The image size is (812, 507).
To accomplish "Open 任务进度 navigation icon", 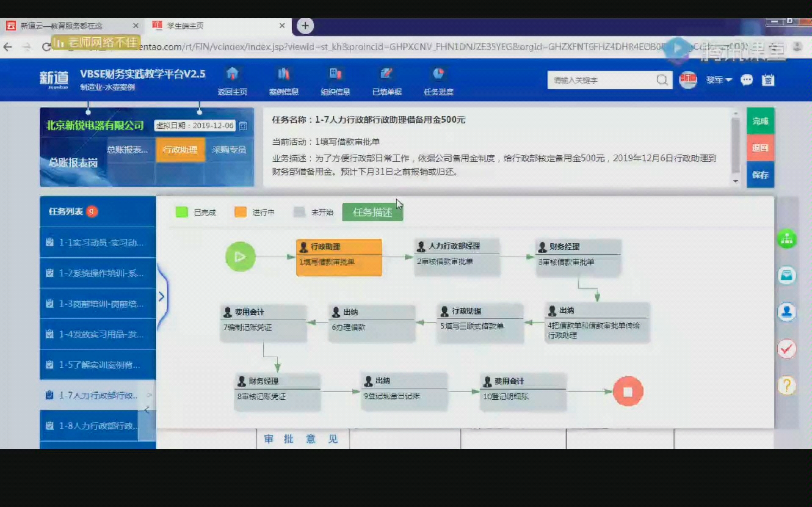I will pyautogui.click(x=438, y=74).
